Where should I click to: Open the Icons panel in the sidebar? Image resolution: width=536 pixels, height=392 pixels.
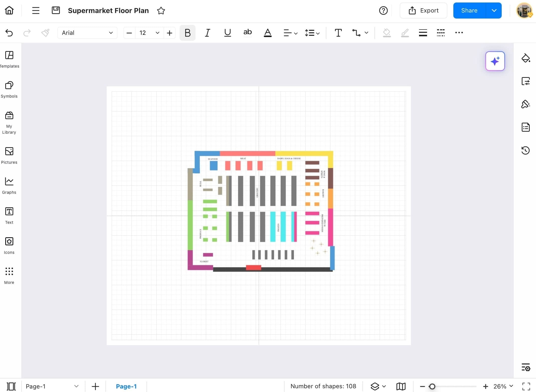click(9, 245)
